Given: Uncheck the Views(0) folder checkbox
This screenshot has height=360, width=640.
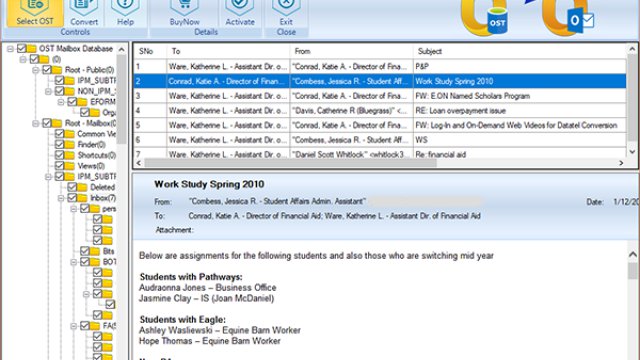Looking at the screenshot, I should click(x=60, y=165).
